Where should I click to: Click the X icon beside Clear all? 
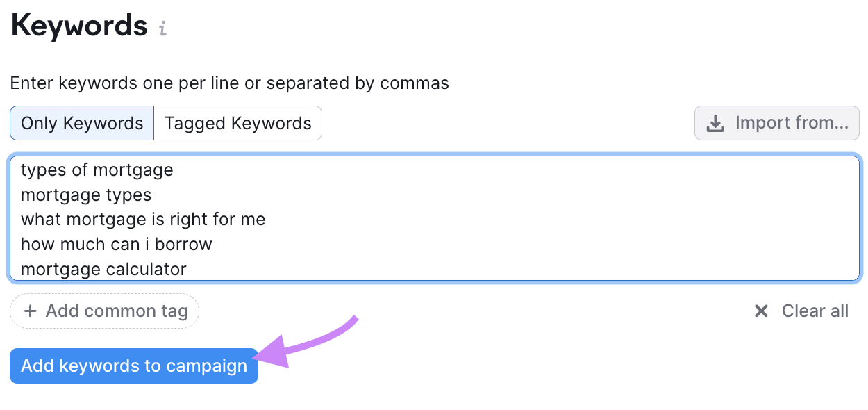(x=761, y=311)
